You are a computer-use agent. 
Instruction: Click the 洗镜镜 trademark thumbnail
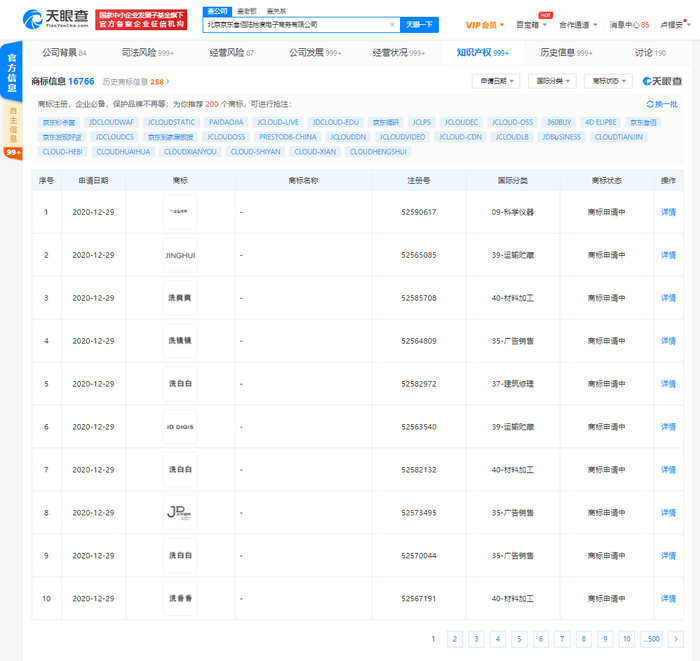(180, 341)
